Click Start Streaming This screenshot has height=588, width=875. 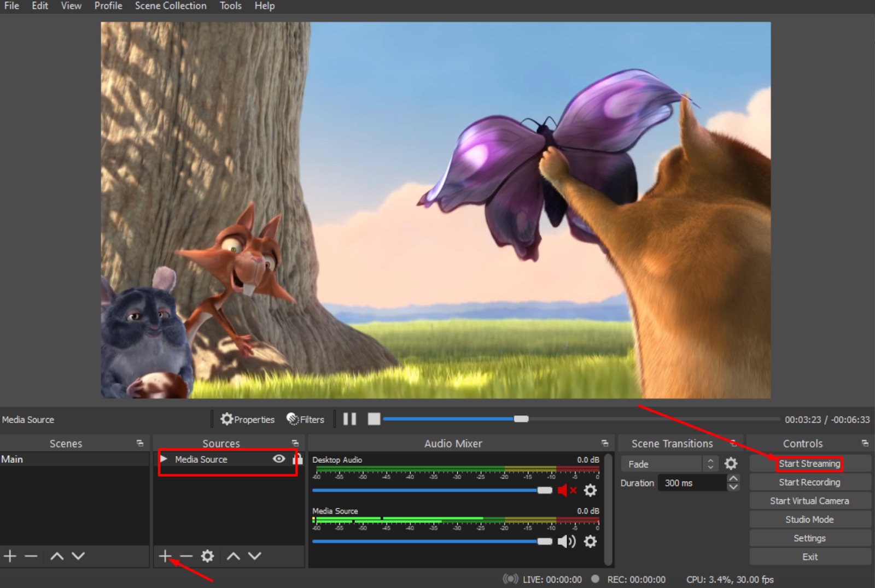pyautogui.click(x=810, y=463)
